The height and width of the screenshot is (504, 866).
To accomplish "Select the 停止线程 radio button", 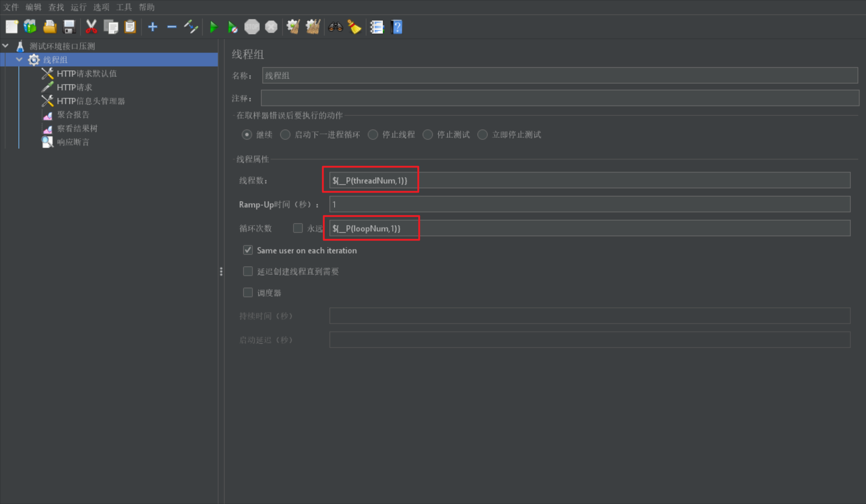I will [373, 135].
